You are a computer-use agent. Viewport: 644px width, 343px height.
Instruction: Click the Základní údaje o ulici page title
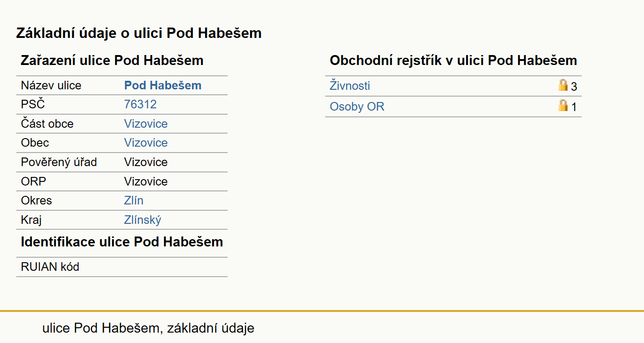(x=139, y=33)
